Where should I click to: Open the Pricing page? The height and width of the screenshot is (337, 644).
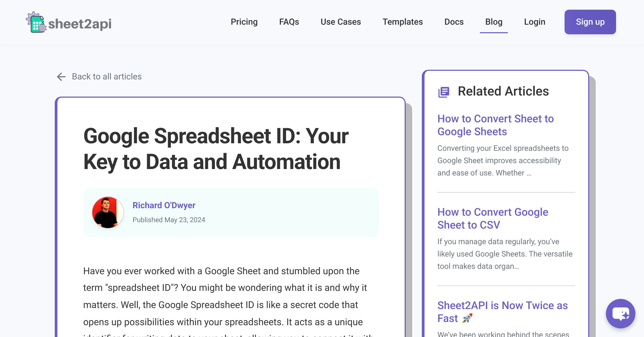pyautogui.click(x=244, y=22)
